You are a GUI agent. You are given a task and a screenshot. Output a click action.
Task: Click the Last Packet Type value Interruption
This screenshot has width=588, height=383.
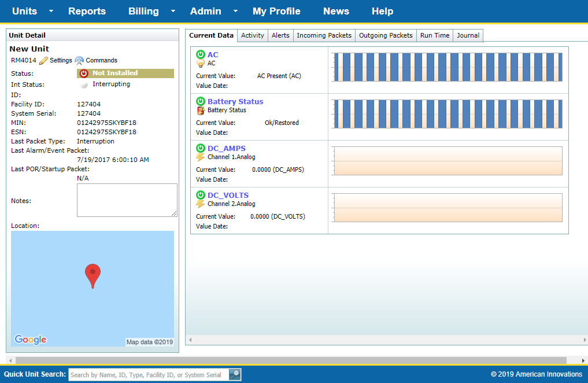tap(95, 141)
